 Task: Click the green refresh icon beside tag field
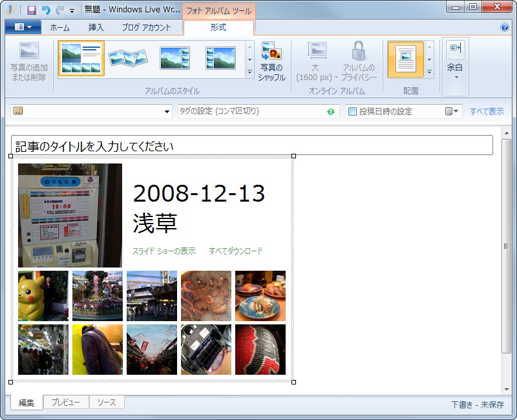[331, 110]
